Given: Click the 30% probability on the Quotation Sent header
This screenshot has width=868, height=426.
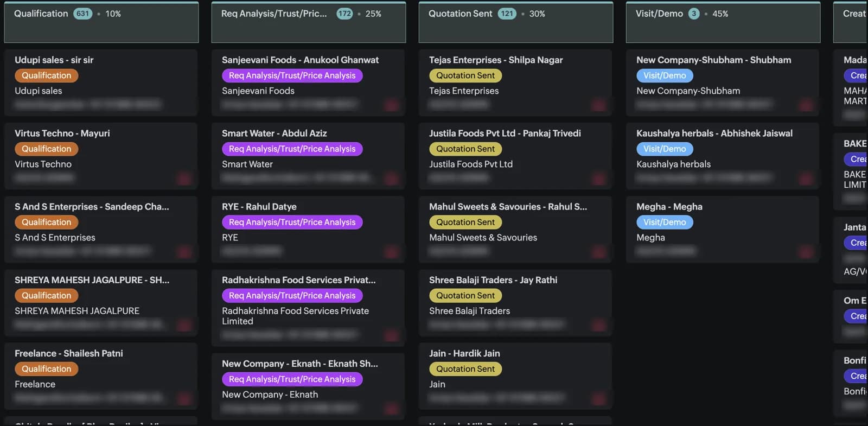Looking at the screenshot, I should click(x=537, y=14).
